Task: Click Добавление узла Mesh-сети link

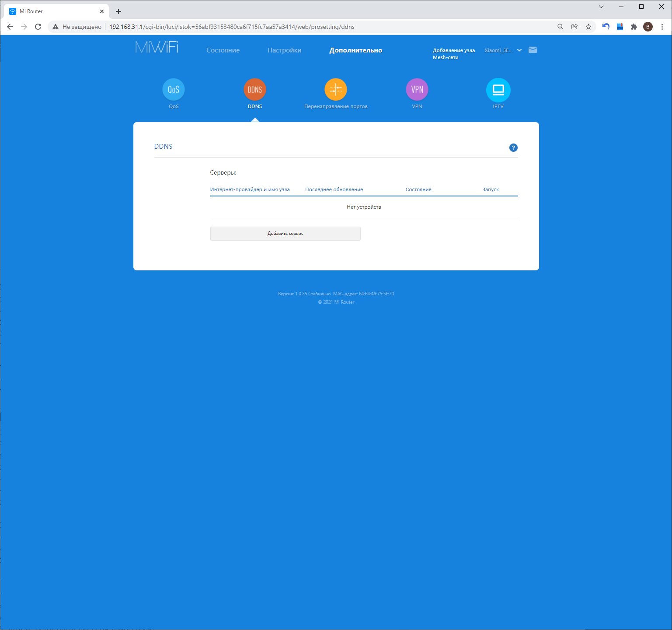Action: point(454,54)
